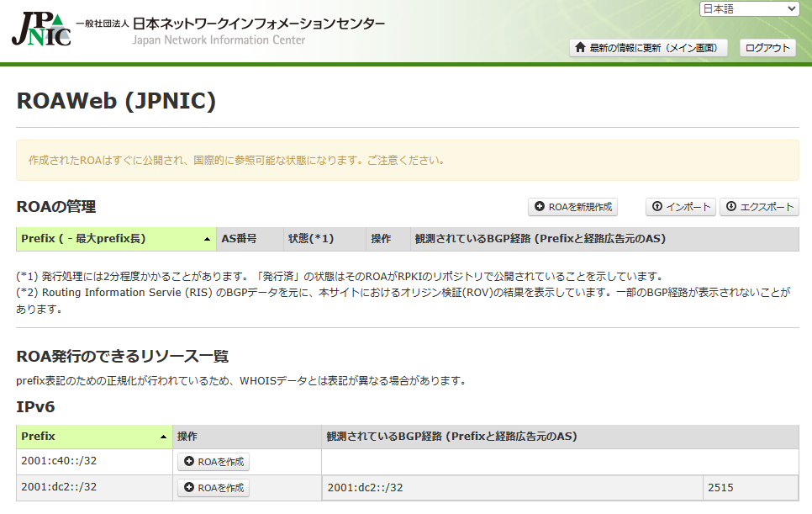Sort IPv6 table by Prefix arrow

(163, 437)
